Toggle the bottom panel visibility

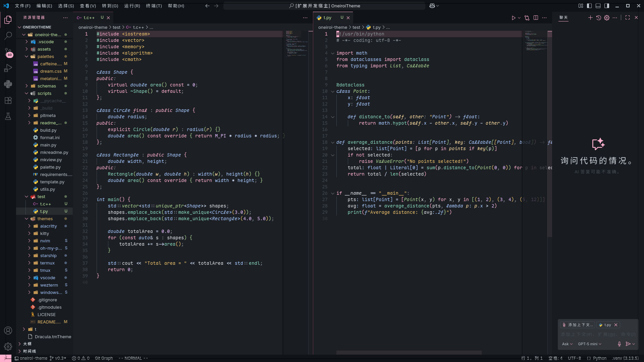[598, 6]
